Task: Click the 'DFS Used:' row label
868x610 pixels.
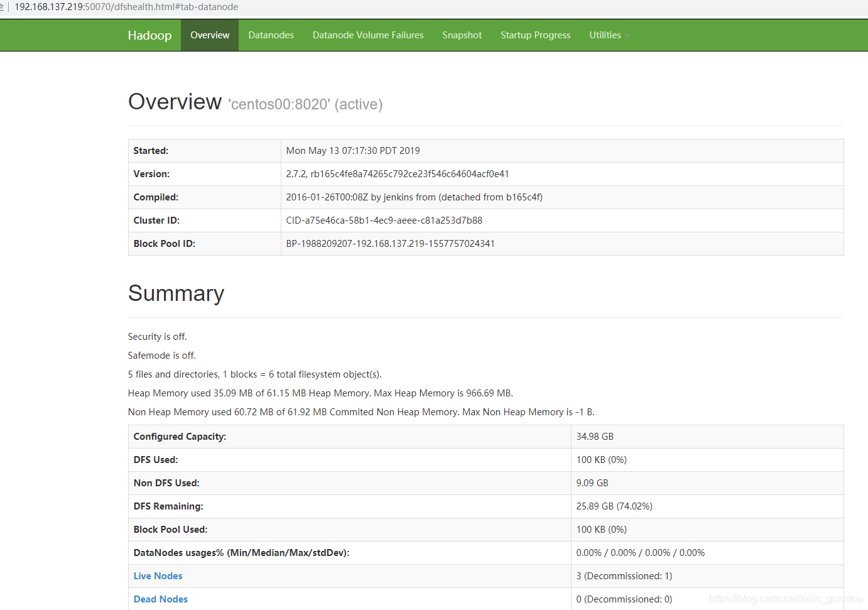Action: (x=156, y=460)
